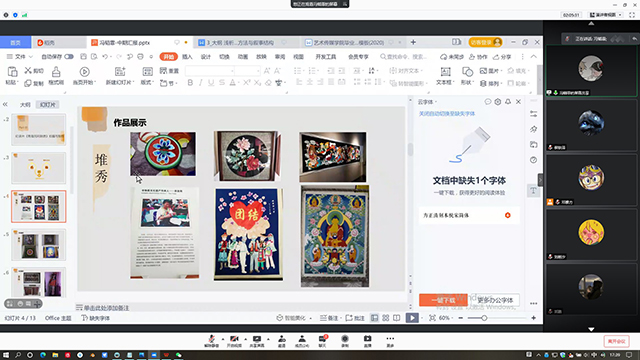Switch to the Outline pane tab
Viewport: 640px width, 360px height.
pos(25,104)
